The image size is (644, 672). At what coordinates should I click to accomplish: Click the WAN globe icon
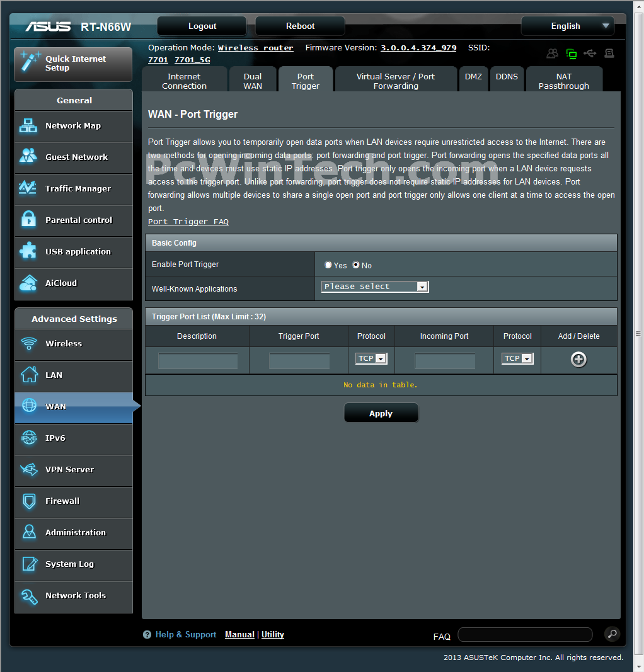[x=29, y=406]
